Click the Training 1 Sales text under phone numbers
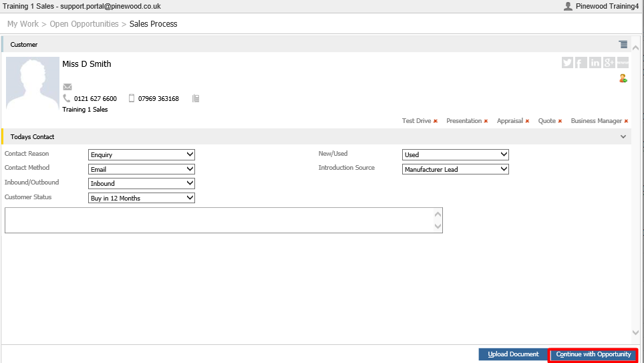The width and height of the screenshot is (644, 363). [85, 110]
